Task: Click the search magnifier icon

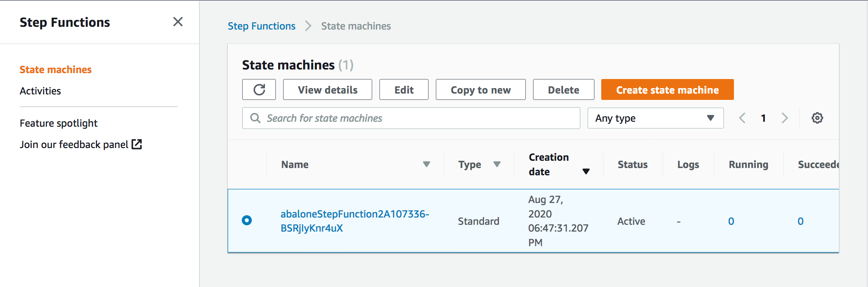Action: point(255,118)
